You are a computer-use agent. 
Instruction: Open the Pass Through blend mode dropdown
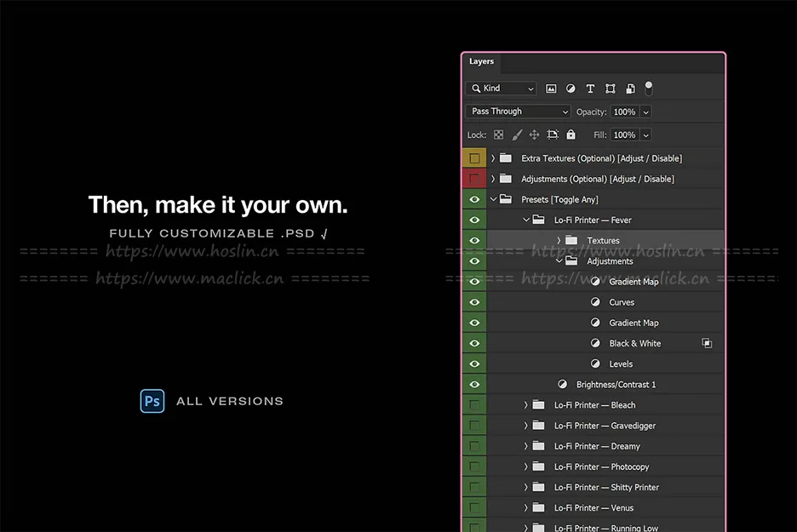(x=518, y=112)
